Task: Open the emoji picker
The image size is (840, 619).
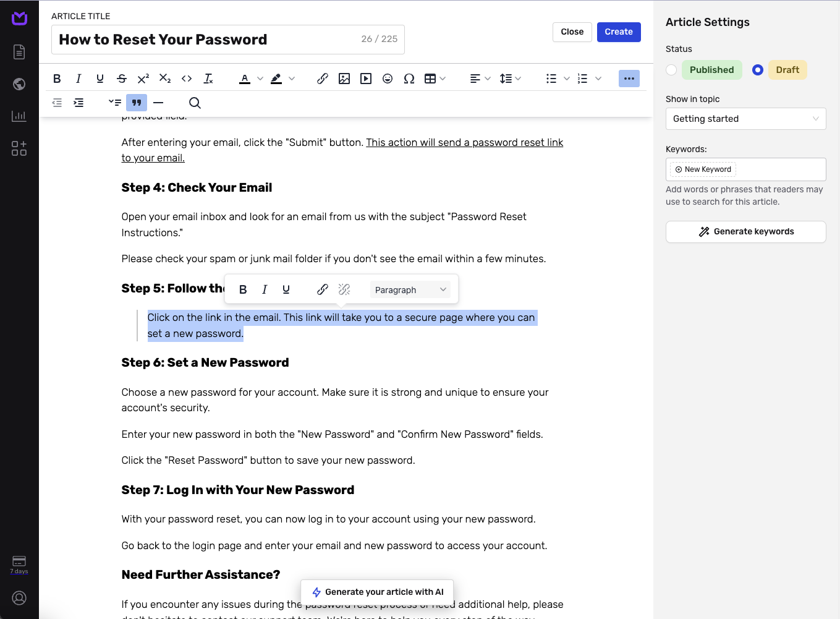Action: (388, 79)
